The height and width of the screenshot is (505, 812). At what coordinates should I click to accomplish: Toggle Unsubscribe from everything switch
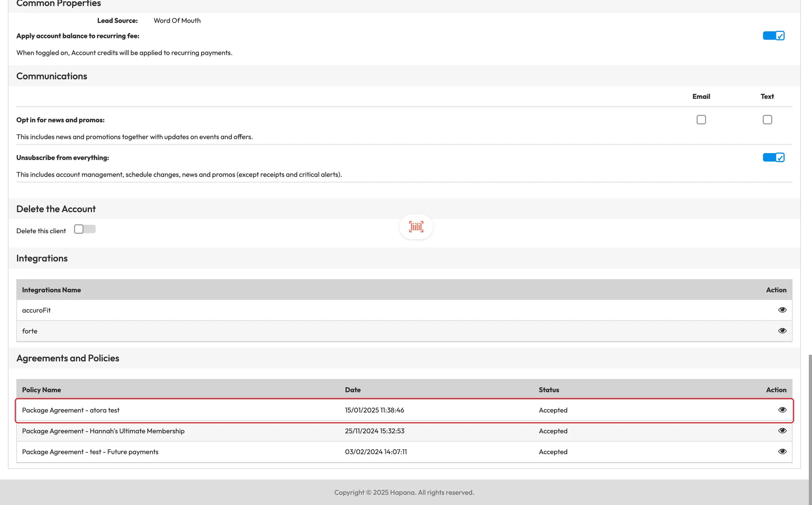point(773,157)
